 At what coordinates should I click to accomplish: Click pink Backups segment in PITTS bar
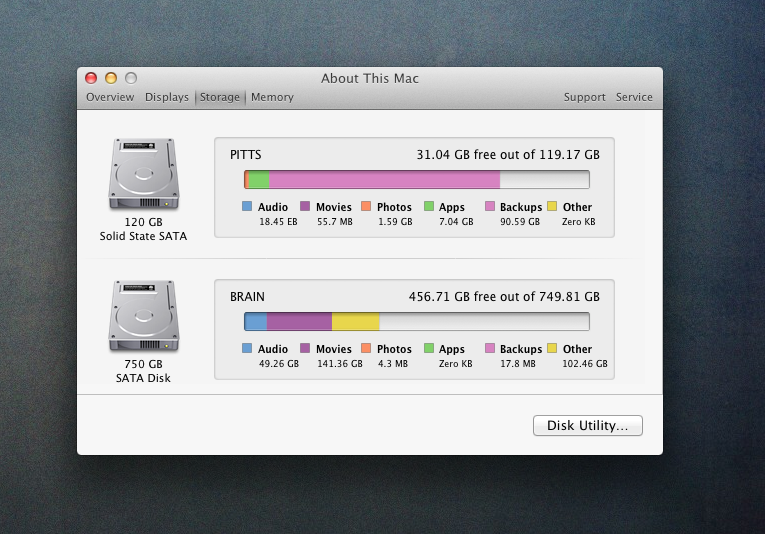pos(384,179)
